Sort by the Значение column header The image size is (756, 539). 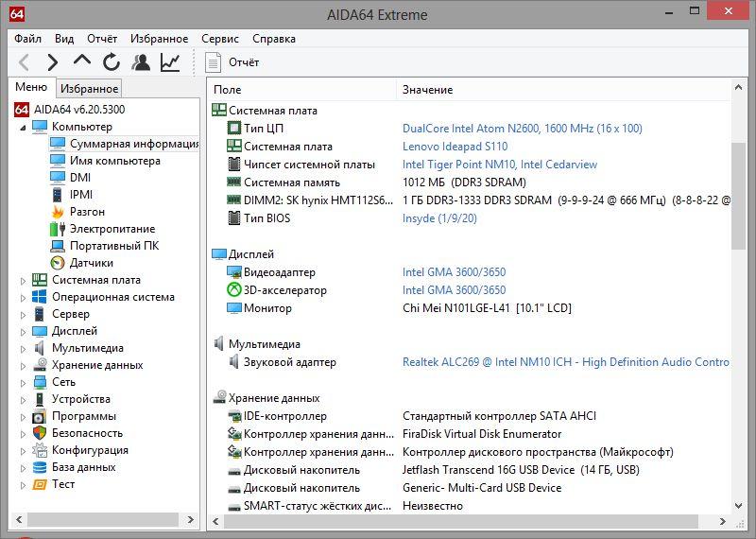tap(563, 90)
